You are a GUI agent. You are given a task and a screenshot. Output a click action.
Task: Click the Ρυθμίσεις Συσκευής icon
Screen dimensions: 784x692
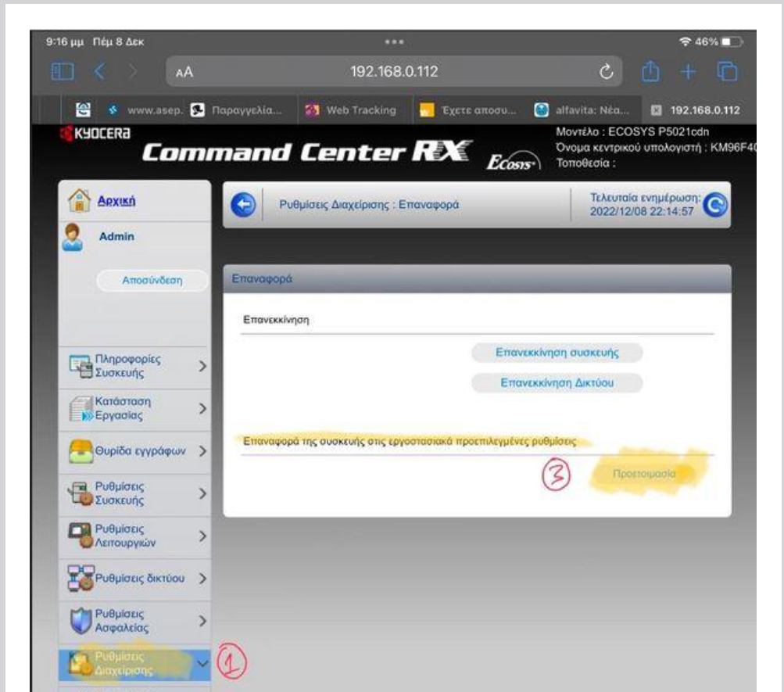tap(81, 494)
